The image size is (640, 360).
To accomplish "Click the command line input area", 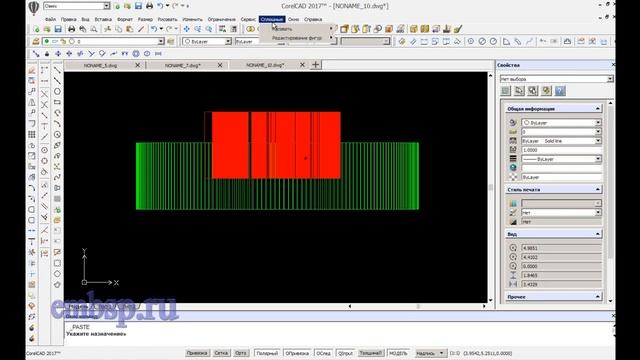I will [338, 333].
